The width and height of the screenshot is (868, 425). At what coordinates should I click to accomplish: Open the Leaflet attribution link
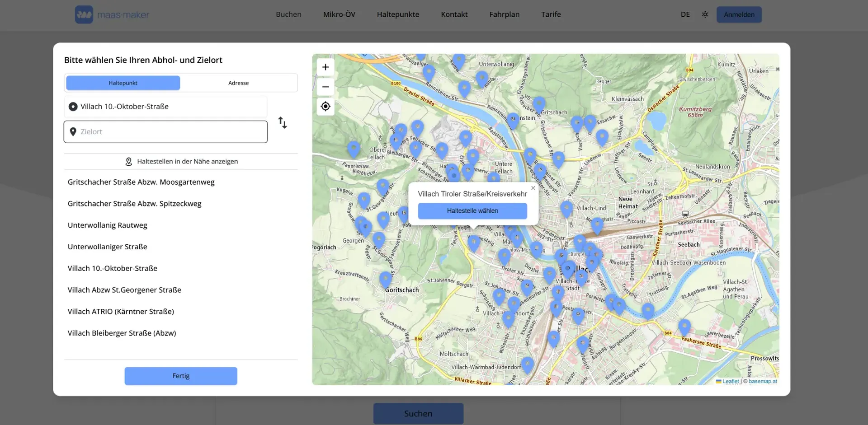[731, 381]
